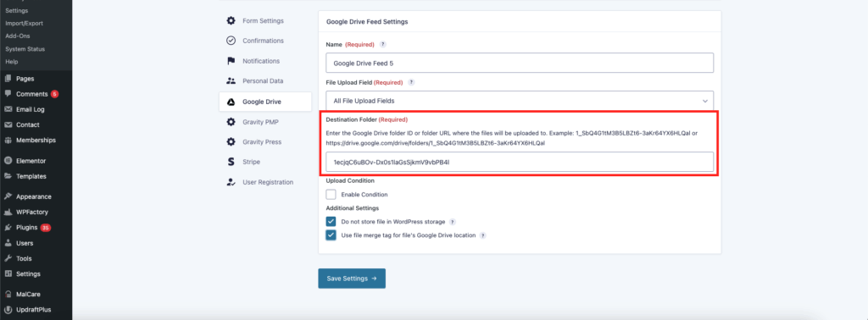The image size is (868, 320).
Task: Click into the Destination Folder ID field
Action: [520, 163]
